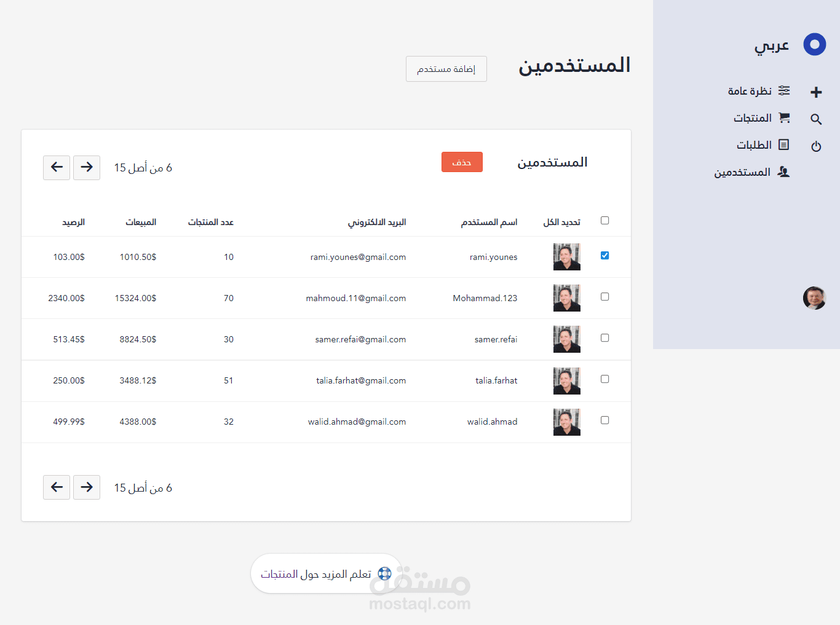840x625 pixels.
Task: Click sales value 4388.00$
Action: click(x=138, y=422)
